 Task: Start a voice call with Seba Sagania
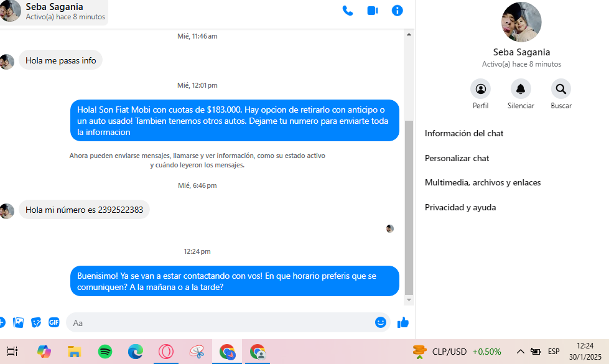coord(348,11)
